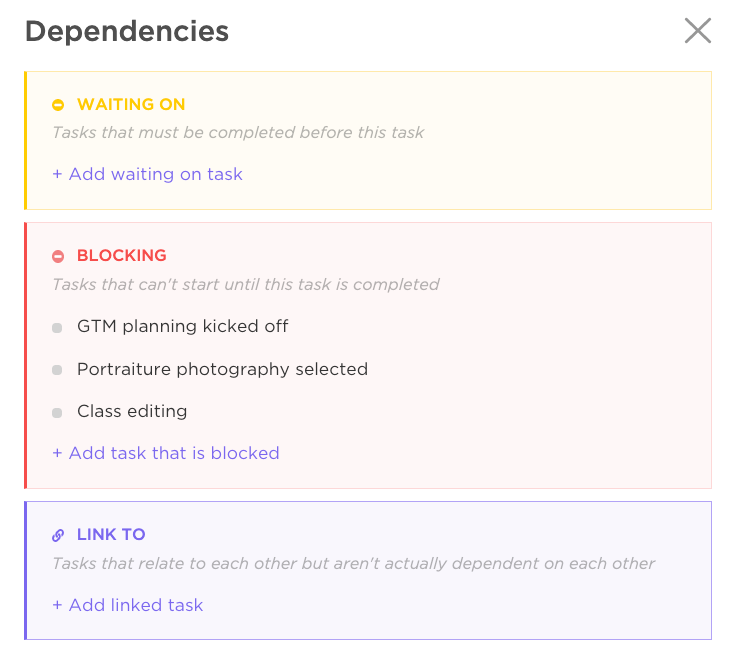Click status dot beside Portraiture photography selected
The image size is (739, 666).
click(57, 370)
